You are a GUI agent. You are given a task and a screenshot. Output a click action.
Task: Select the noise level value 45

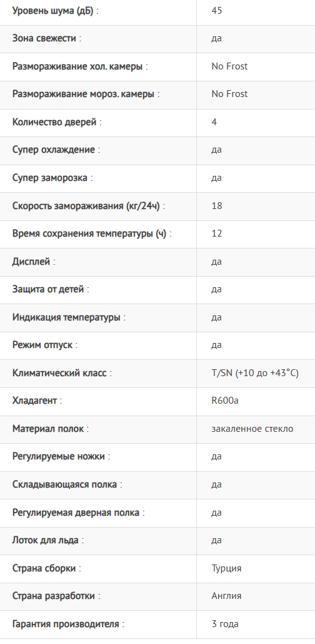coord(216,10)
